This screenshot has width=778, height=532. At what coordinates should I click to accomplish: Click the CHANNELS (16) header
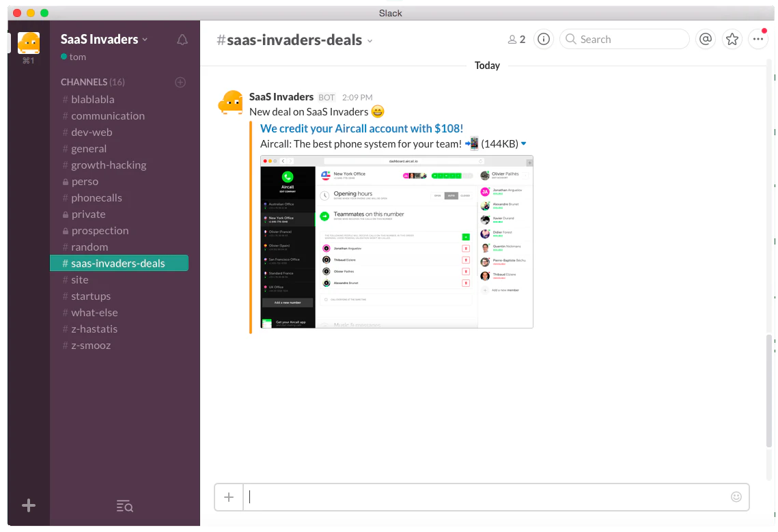point(92,82)
